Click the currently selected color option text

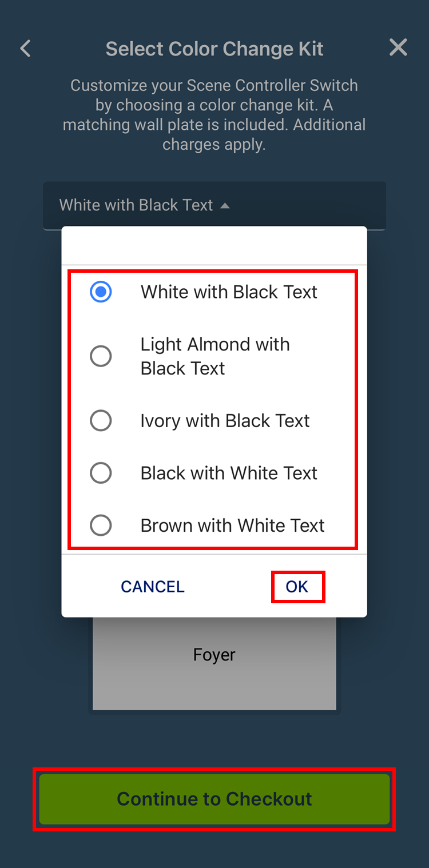click(x=229, y=292)
